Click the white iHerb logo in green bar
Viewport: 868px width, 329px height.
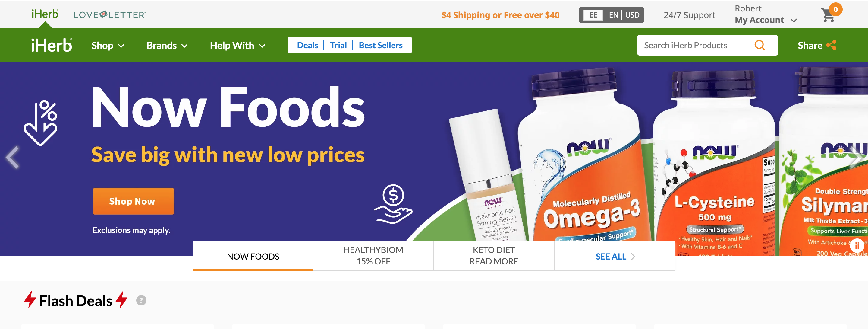tap(51, 45)
